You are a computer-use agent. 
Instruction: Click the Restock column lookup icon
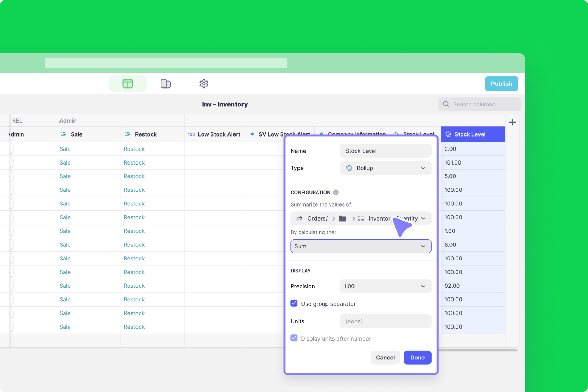pos(128,134)
